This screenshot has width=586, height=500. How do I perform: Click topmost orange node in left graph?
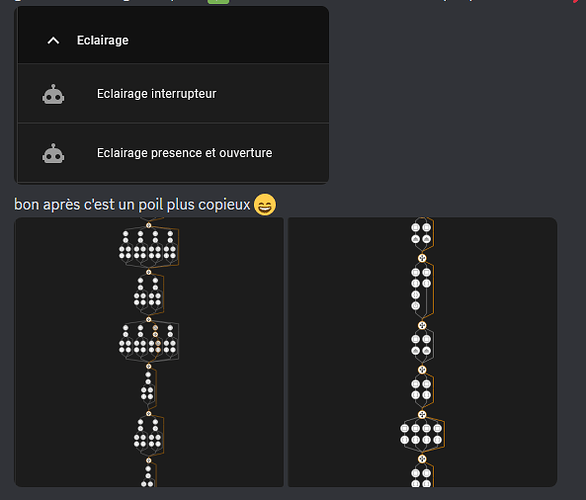pos(148,225)
